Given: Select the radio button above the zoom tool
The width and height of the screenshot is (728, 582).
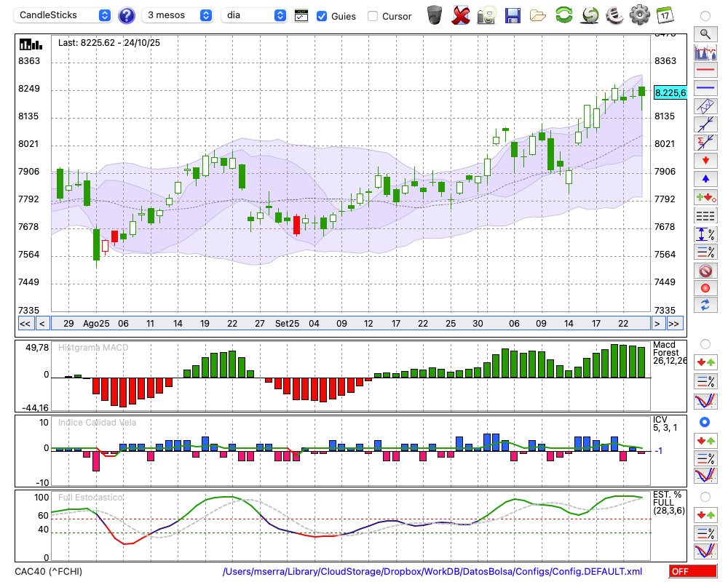Looking at the screenshot, I should 705,16.
